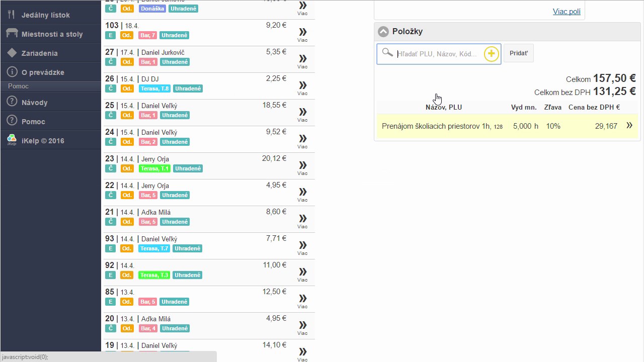Click the question mark icon beside Návody
This screenshot has width=644, height=362.
click(12, 102)
